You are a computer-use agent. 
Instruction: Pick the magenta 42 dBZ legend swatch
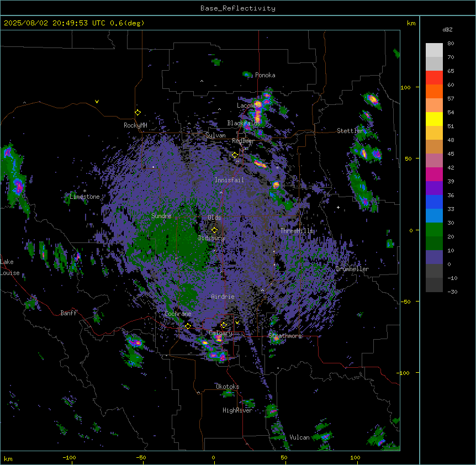pos(434,174)
